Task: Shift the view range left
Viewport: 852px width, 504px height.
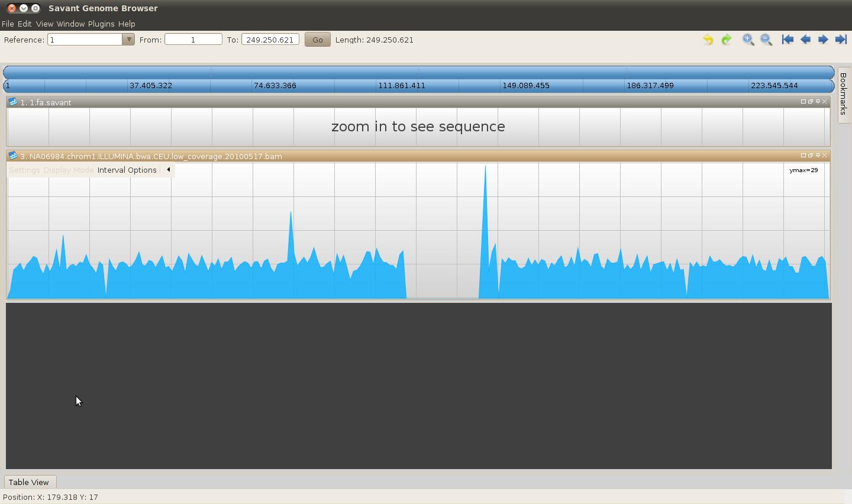Action: tap(805, 40)
